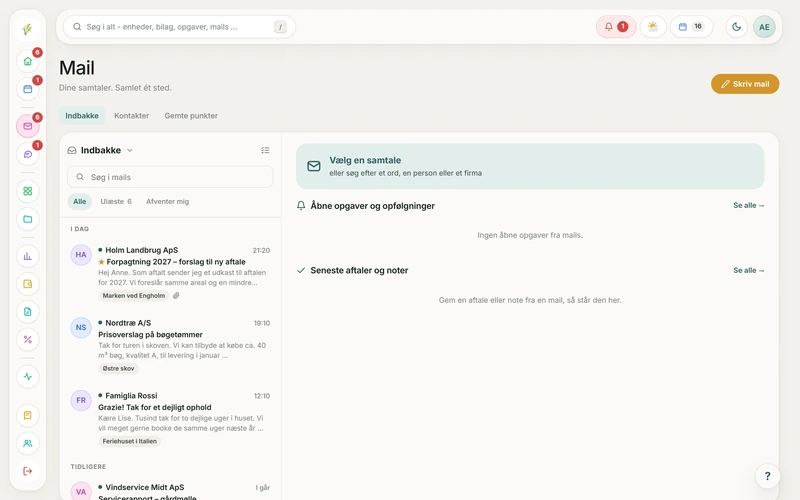This screenshot has width=800, height=500.
Task: Click the Nordtræ A/S sender name
Action: point(128,323)
